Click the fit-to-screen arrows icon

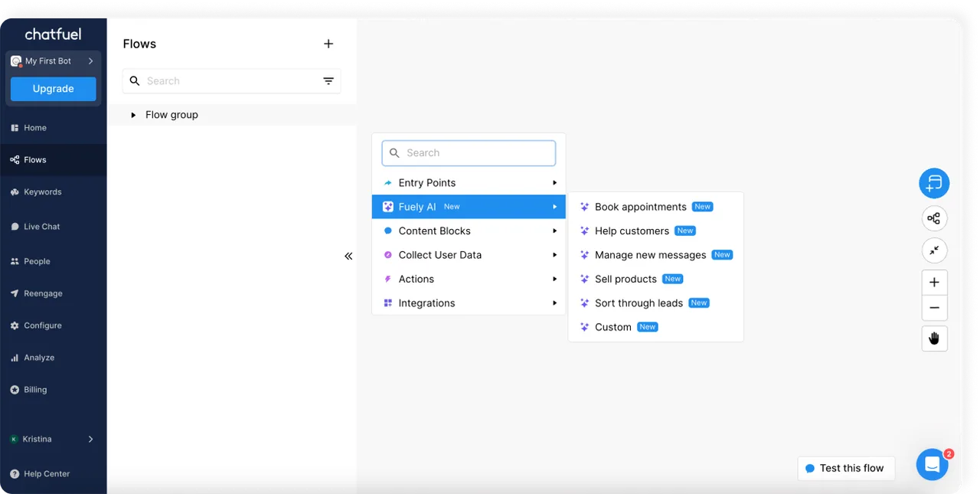[x=934, y=250]
